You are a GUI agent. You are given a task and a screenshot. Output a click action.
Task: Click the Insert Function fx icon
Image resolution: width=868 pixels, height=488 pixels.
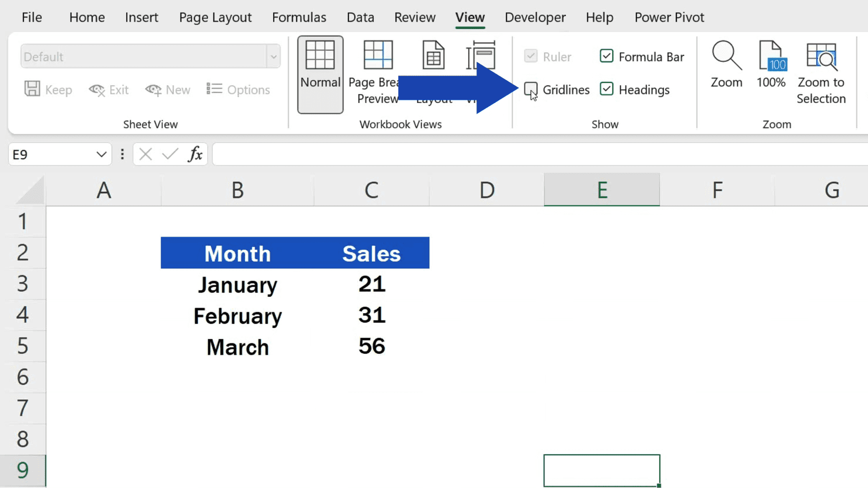tap(195, 154)
